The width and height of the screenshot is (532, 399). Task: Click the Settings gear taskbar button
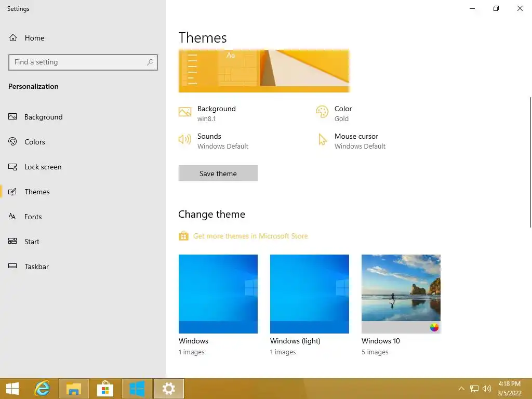tap(169, 389)
